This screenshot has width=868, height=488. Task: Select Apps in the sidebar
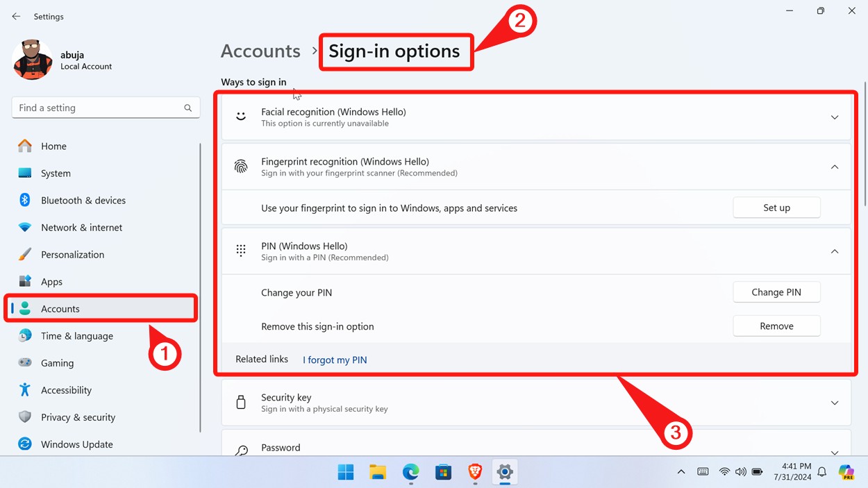pyautogui.click(x=52, y=281)
